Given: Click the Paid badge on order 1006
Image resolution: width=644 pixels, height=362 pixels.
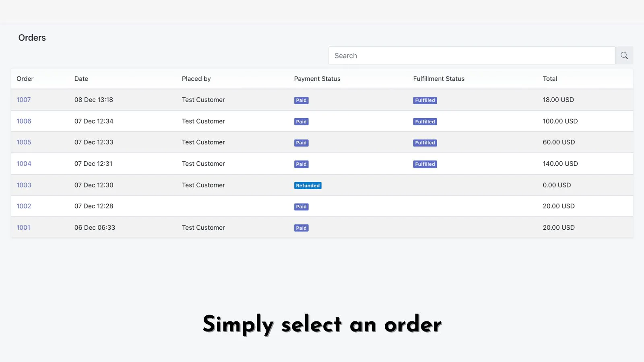Looking at the screenshot, I should (x=301, y=121).
